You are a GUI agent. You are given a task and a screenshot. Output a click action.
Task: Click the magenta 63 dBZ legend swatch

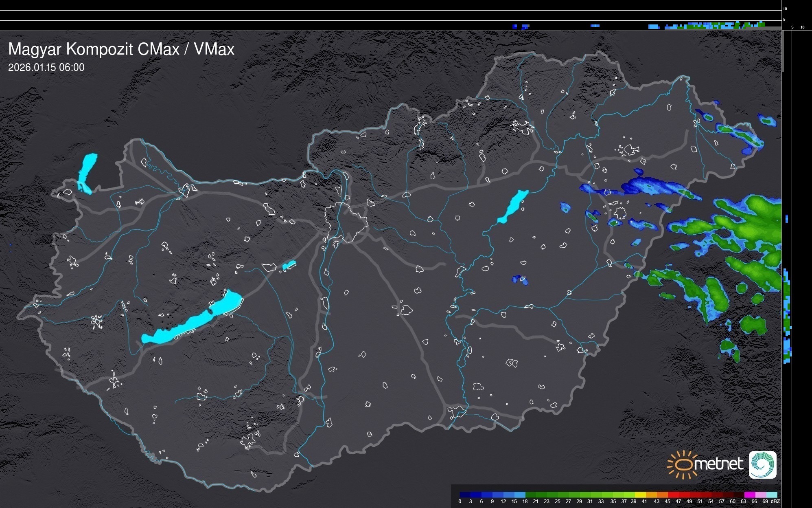pyautogui.click(x=749, y=495)
